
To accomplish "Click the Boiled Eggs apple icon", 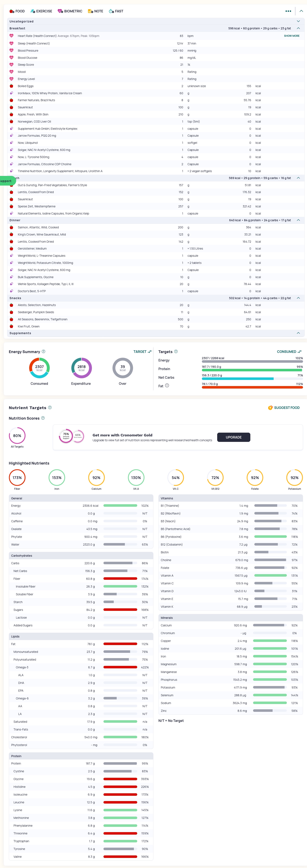I will point(12,86).
